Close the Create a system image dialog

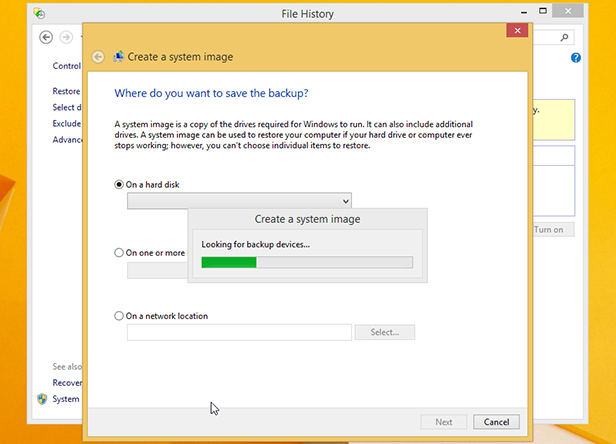tap(517, 31)
